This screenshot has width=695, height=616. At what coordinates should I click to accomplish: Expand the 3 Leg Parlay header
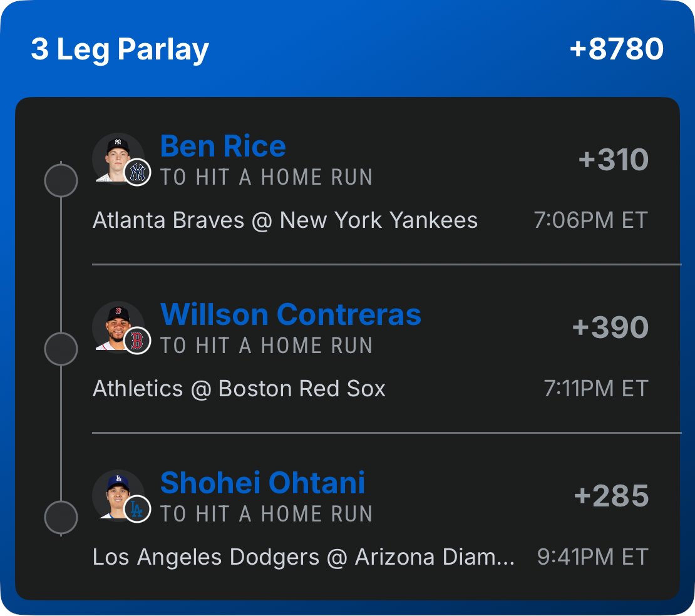coord(120,49)
